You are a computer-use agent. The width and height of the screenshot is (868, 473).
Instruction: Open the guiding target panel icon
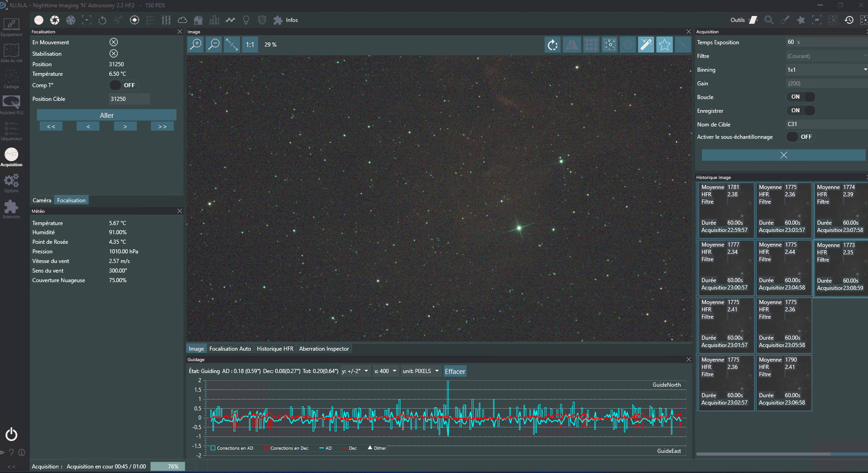coord(135,20)
